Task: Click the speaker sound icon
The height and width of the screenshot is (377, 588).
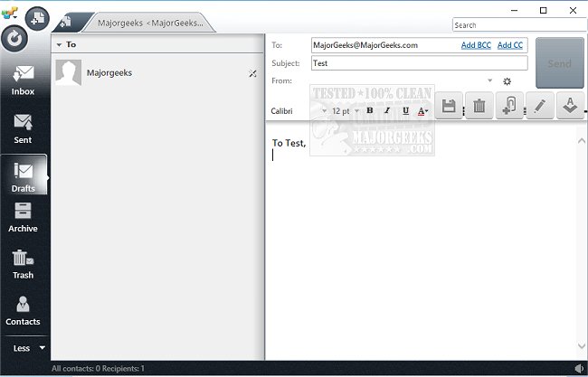Action: pos(579,368)
